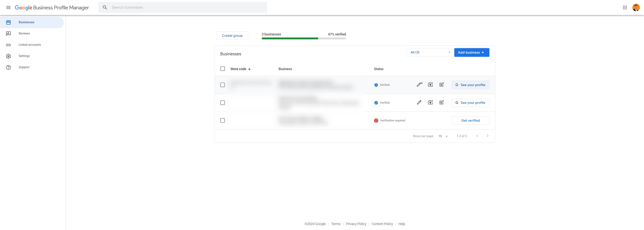The width and height of the screenshot is (644, 230).
Task: Check the Verification required row checkbox
Action: coord(223,120)
